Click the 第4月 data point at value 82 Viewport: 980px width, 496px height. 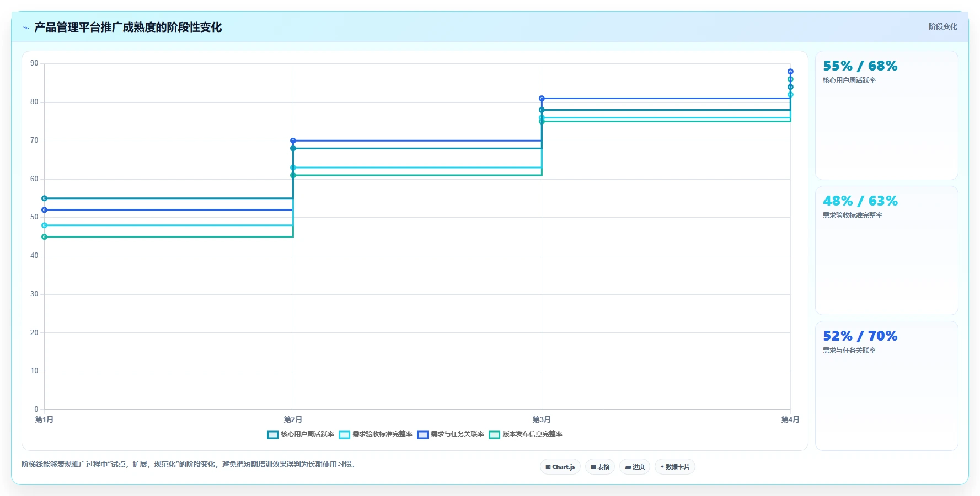(x=790, y=95)
